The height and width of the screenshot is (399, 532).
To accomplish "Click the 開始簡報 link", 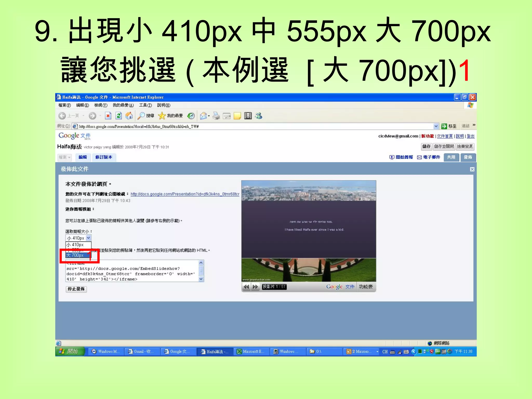I will pyautogui.click(x=401, y=157).
